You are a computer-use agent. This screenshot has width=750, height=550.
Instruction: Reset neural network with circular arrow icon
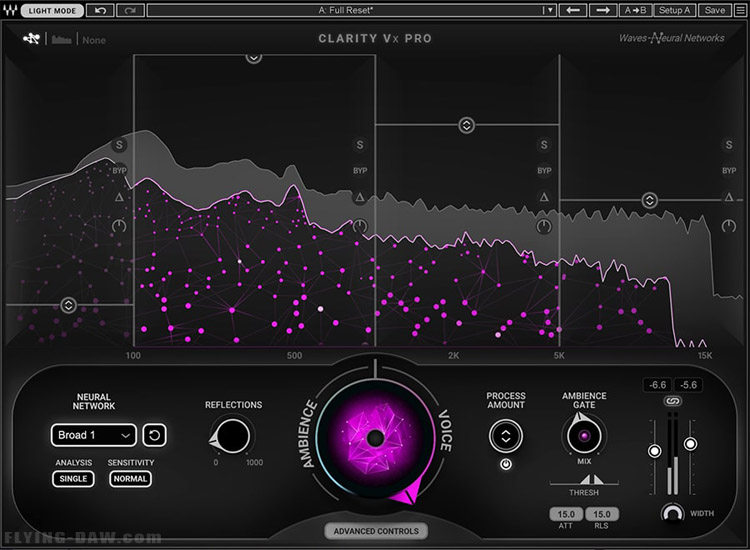[x=154, y=435]
